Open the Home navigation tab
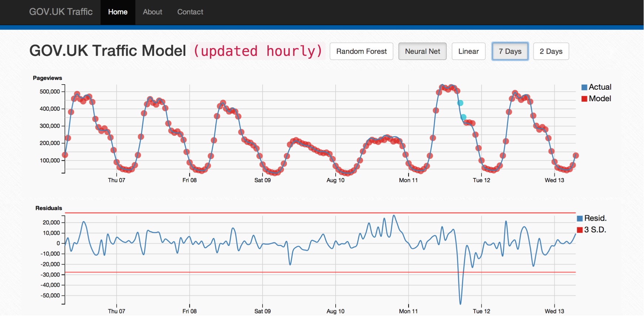Screen dimensions: 644x328 tap(118, 12)
